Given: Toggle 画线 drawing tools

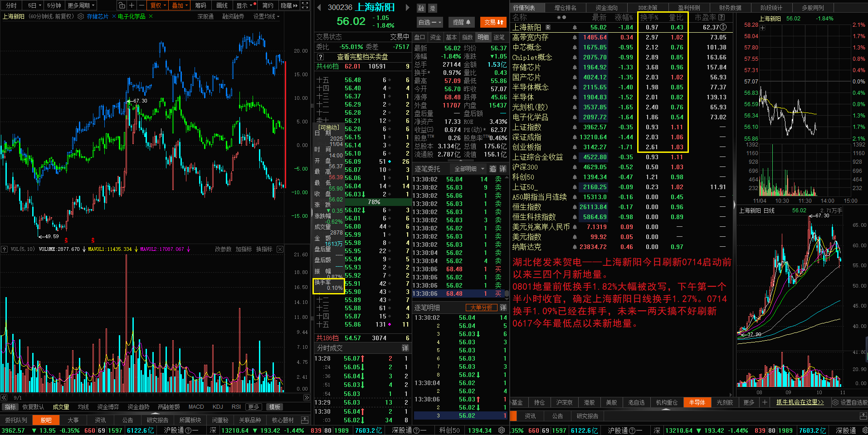Looking at the screenshot, I should pyautogui.click(x=222, y=5).
